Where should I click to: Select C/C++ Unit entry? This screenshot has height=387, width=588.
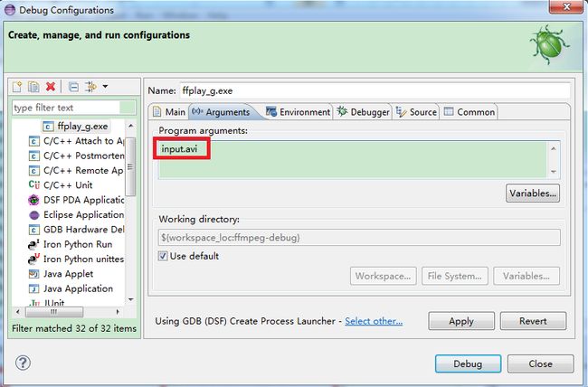tap(68, 185)
